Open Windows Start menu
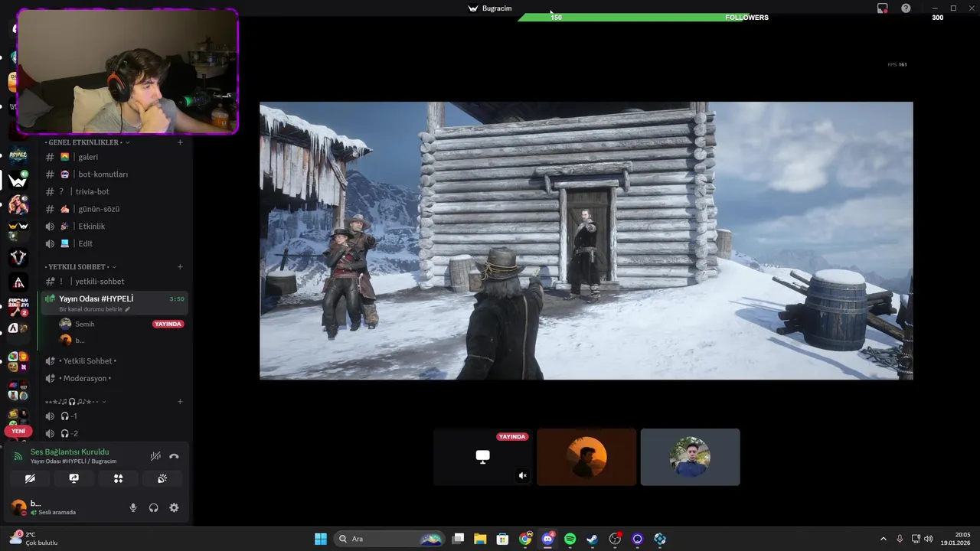This screenshot has height=551, width=980. 321,539
